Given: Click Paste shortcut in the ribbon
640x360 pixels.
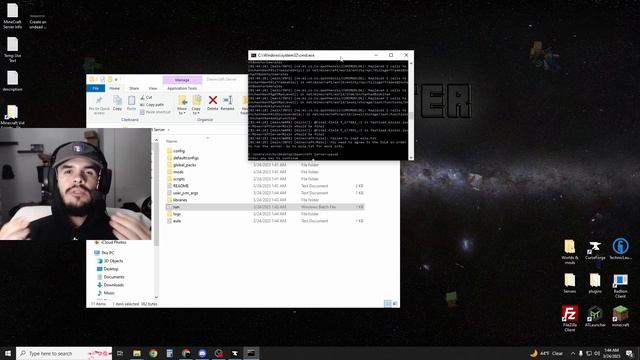Looking at the screenshot, I should point(155,112).
